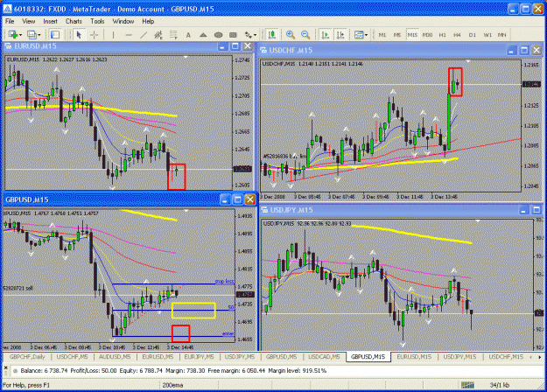
Task: Open the Help menu
Action: [148, 21]
